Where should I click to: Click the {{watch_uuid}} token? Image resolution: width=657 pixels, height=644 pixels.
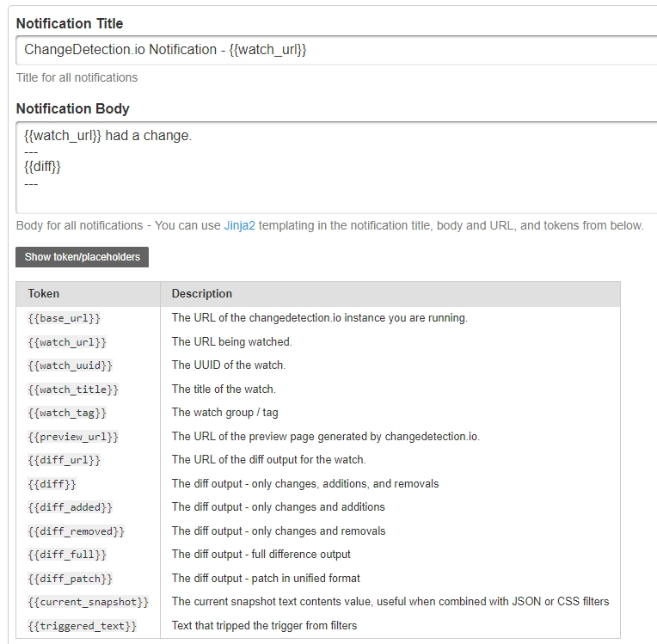point(70,365)
